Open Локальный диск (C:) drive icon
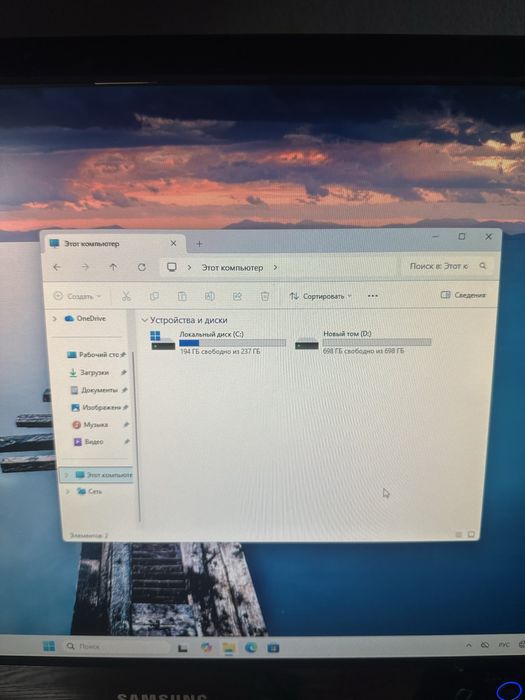 coord(162,341)
